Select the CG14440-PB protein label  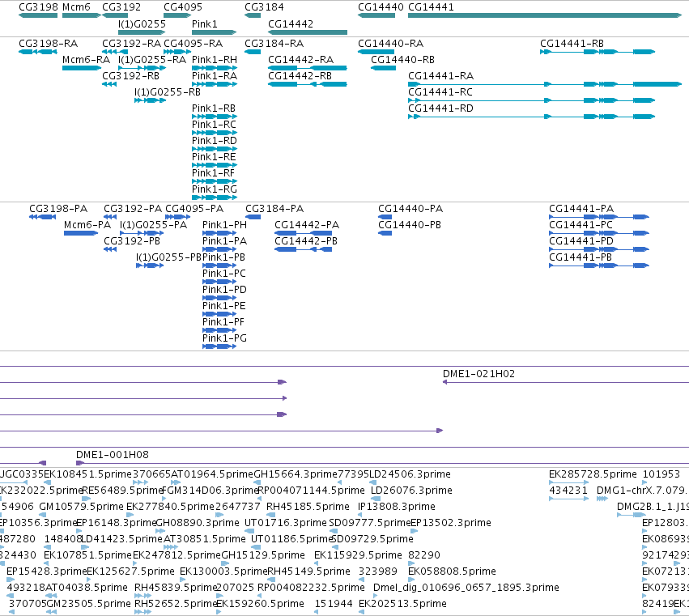[x=410, y=224]
